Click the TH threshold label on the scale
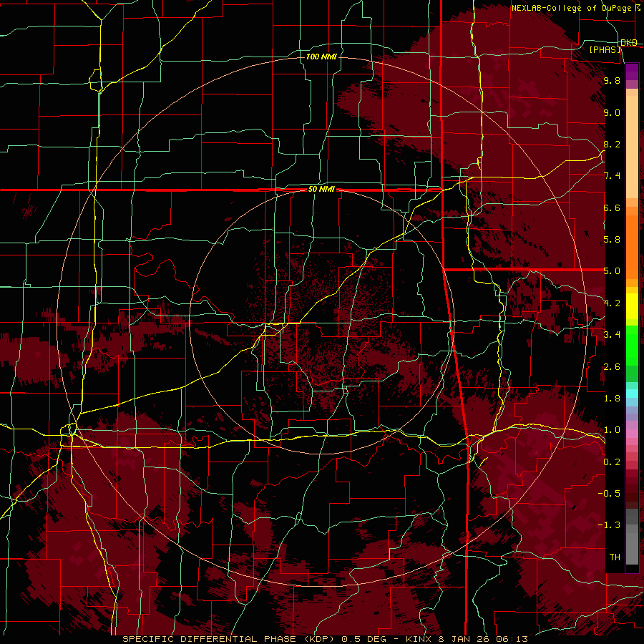Screen dimensions: 644x644 [x=615, y=557]
